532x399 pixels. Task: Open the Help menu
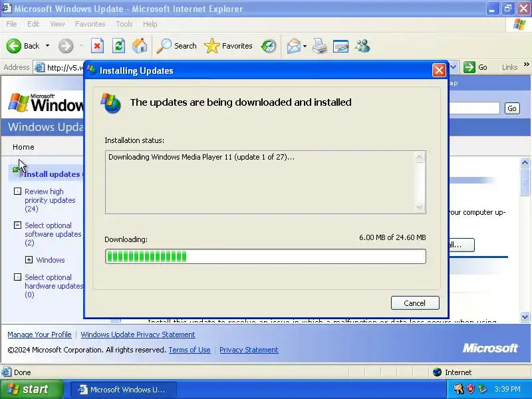150,24
